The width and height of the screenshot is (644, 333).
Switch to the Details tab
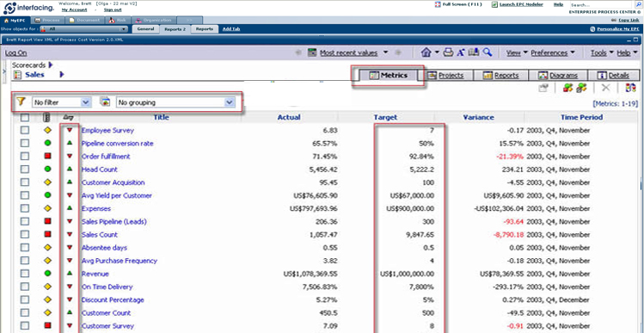pos(613,76)
